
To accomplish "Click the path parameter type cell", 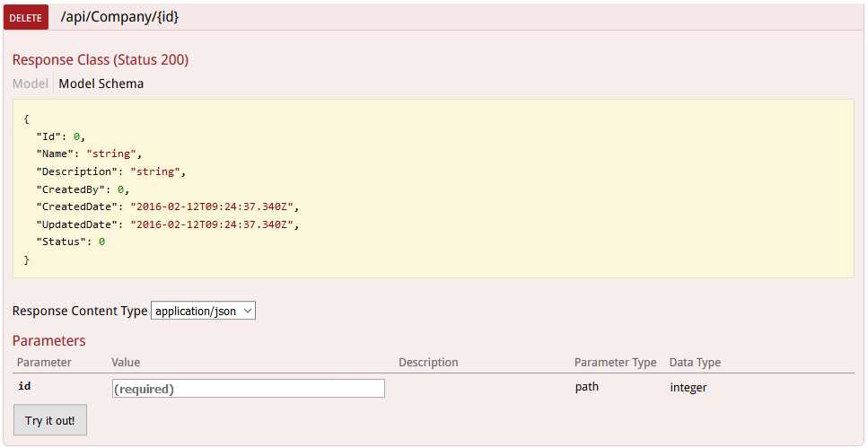I will (x=587, y=387).
